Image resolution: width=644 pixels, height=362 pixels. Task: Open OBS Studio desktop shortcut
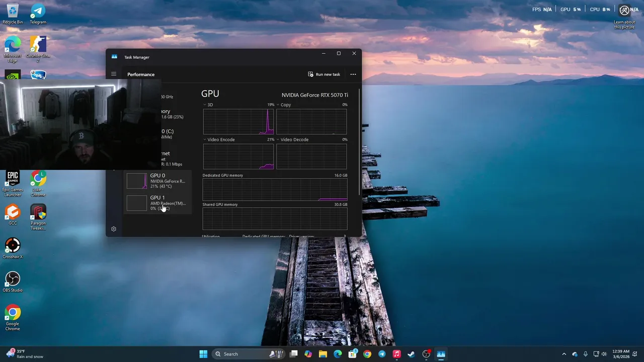coord(13,282)
